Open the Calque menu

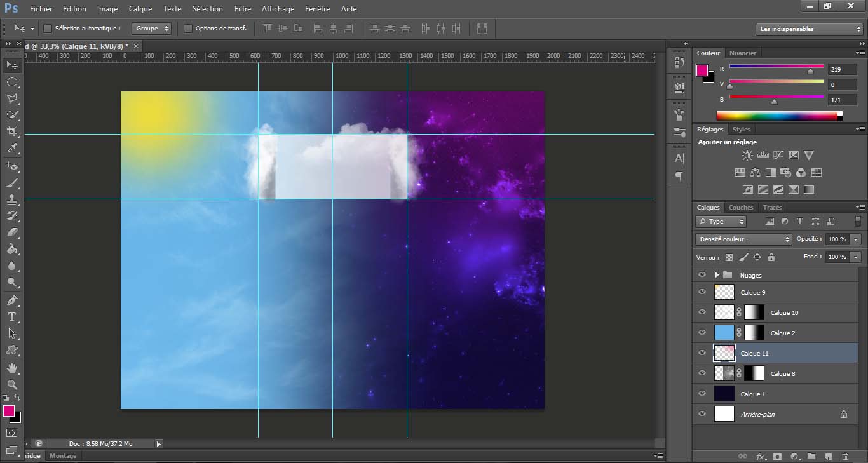tap(140, 9)
